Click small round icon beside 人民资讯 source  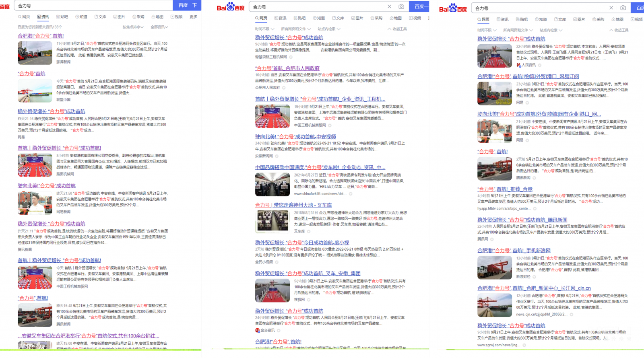pos(540,65)
